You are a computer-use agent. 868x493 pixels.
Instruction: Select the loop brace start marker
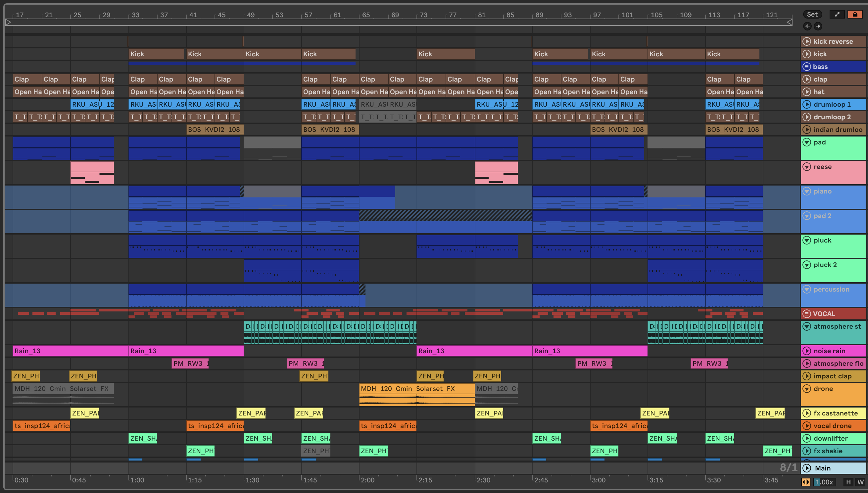(x=9, y=22)
